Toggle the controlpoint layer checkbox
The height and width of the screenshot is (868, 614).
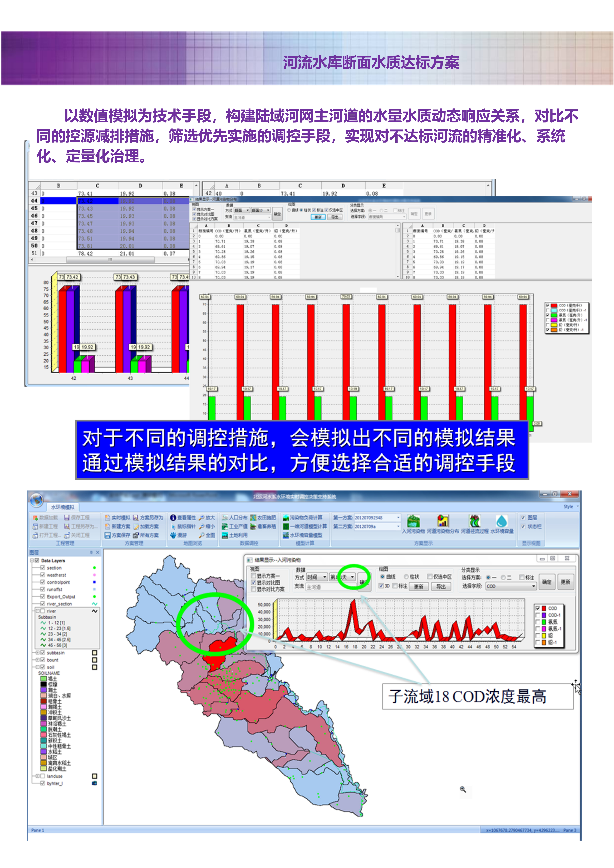tap(43, 582)
